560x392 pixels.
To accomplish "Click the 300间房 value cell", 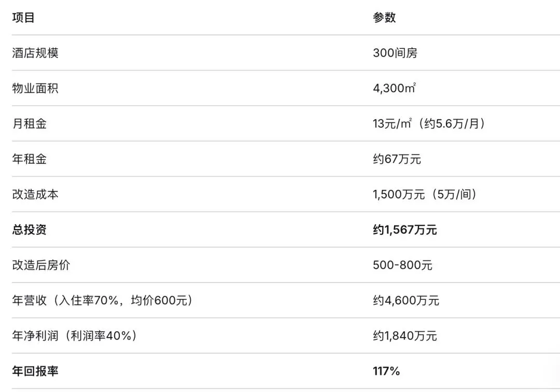I will click(395, 53).
